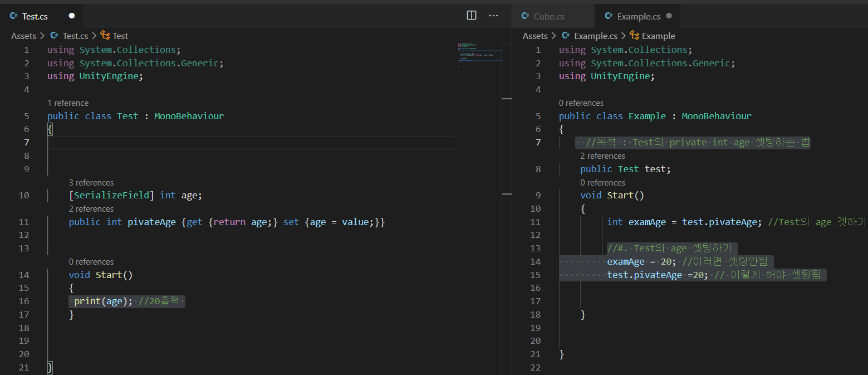Screen dimensions: 868x375
Task: Click 'int examAge' declaration on Example.cs line 11
Action: [637, 222]
